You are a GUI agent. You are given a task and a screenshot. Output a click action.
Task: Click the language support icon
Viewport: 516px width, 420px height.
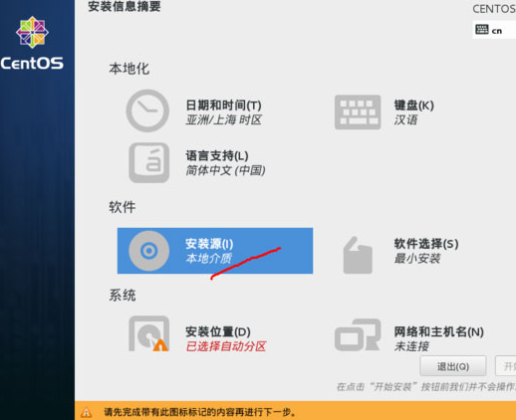pos(149,162)
